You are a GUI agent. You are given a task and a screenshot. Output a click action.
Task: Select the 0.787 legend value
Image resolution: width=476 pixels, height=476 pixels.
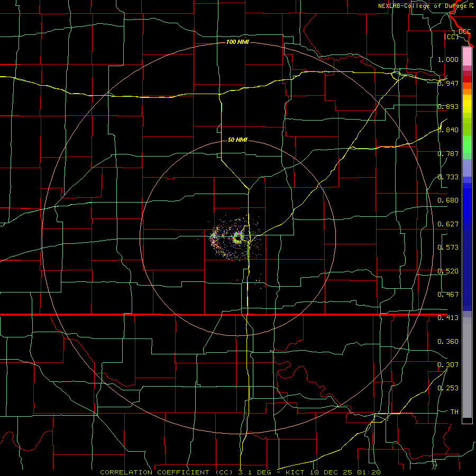tap(448, 153)
